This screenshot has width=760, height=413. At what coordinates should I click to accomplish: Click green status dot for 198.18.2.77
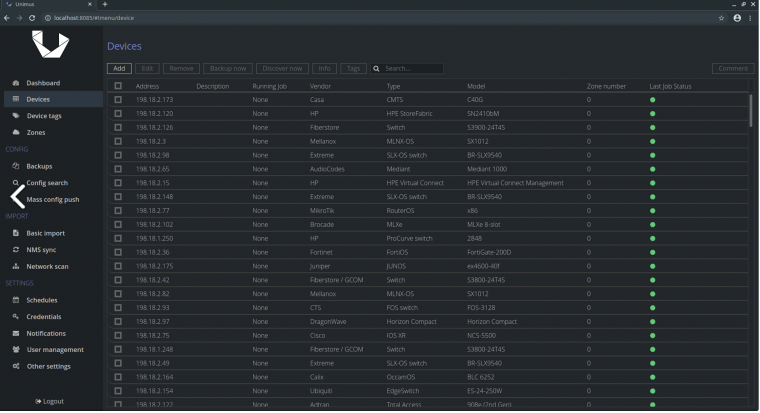pyautogui.click(x=652, y=211)
